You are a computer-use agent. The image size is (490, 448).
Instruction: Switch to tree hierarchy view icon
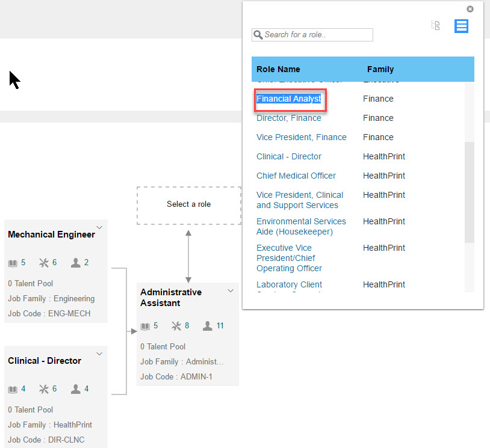436,26
